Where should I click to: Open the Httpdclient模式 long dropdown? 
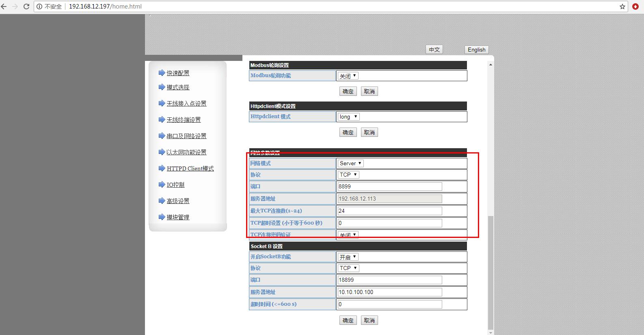348,117
